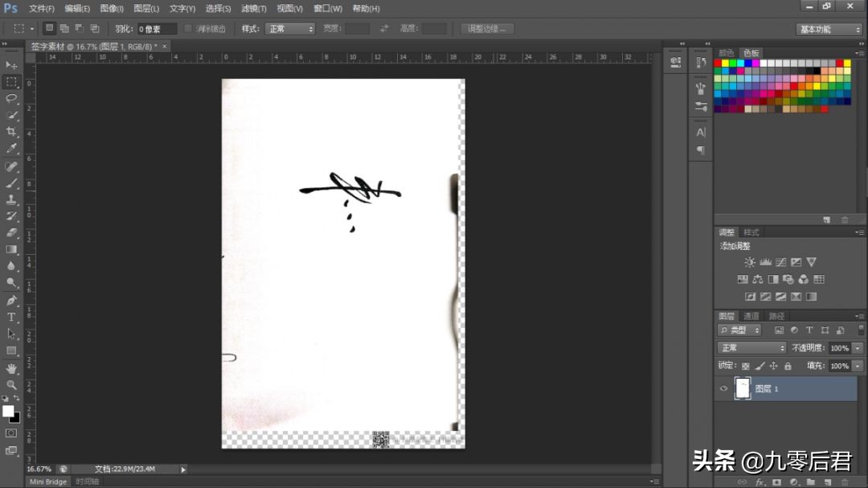This screenshot has width=868, height=488.
Task: Switch to the 通道 channels tab
Action: click(751, 316)
